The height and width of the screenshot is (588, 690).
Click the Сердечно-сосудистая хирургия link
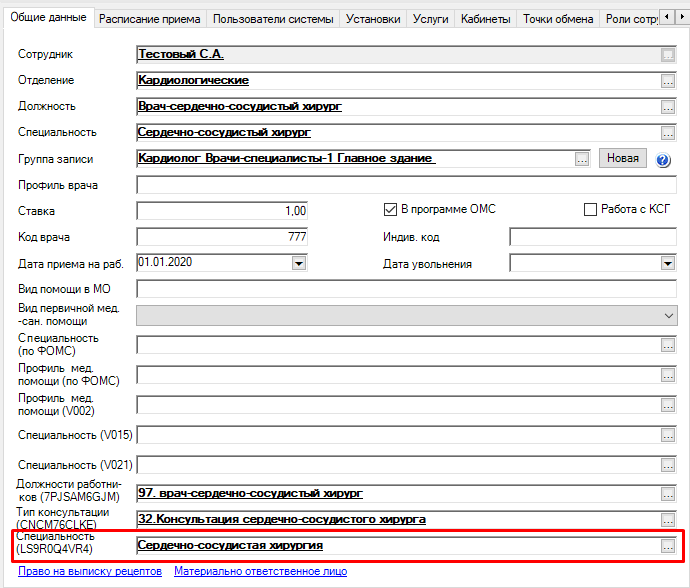[231, 545]
